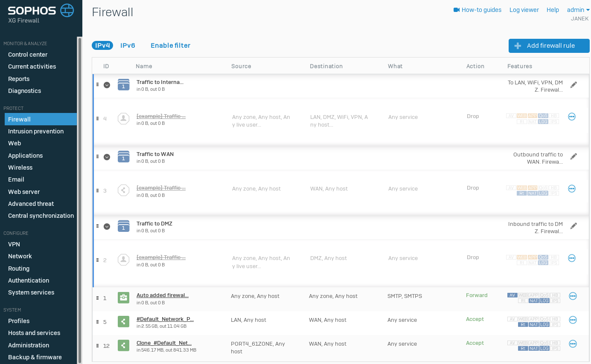Click pencil edit icon for Traffic to WAN group
591x364 pixels.
pyautogui.click(x=574, y=156)
